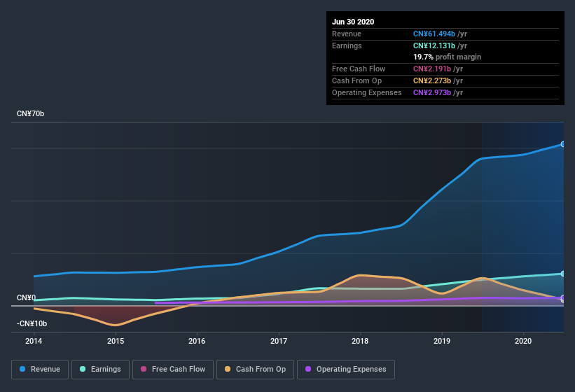Click the teal Earnings legend dot
The height and width of the screenshot is (392, 575).
point(83,369)
